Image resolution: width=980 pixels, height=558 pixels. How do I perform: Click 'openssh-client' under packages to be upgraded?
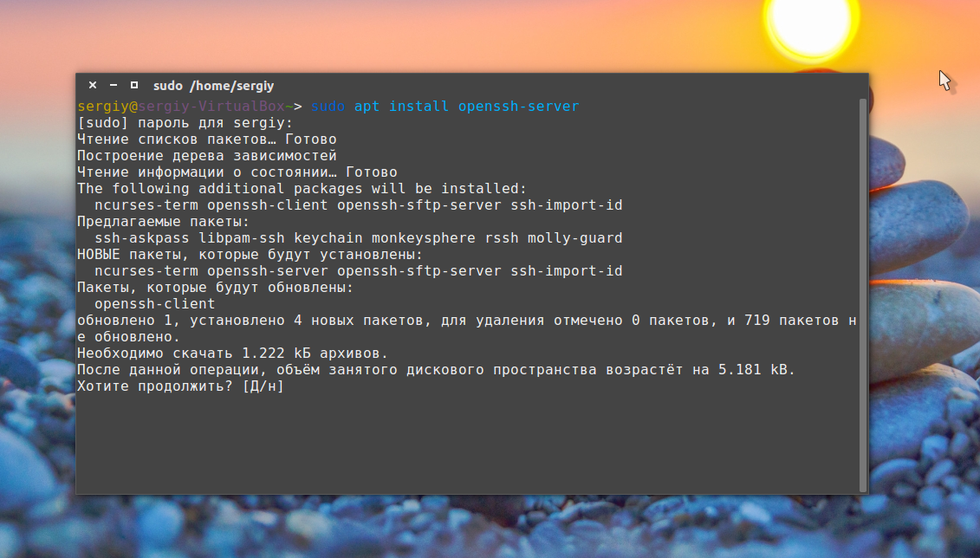pos(154,304)
